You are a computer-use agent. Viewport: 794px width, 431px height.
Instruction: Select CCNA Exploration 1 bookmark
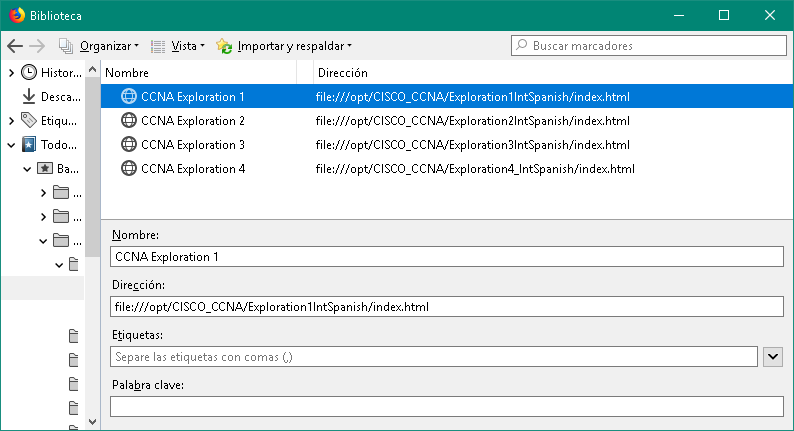click(447, 96)
